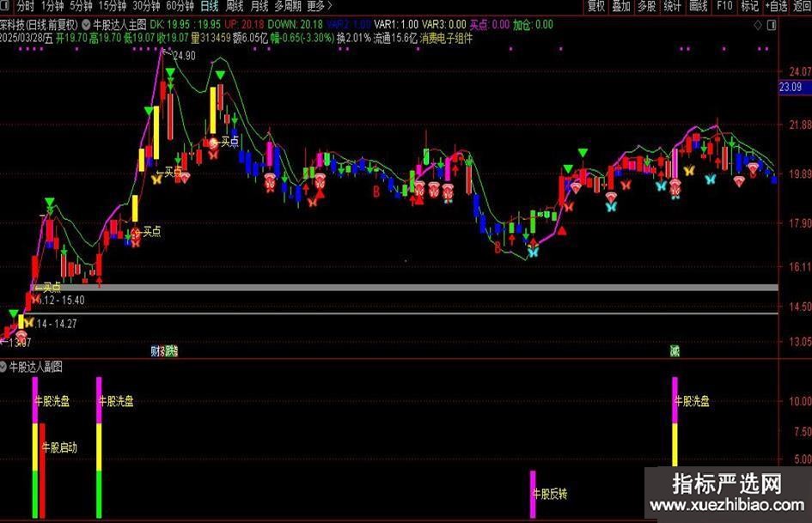Click the 复权 adjustment button
The image size is (812, 523).
596,6
